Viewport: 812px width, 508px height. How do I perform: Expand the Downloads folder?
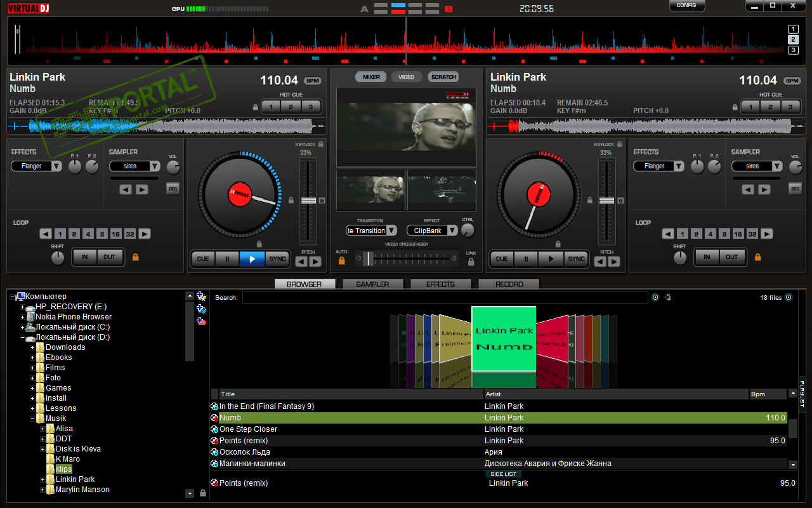pyautogui.click(x=32, y=347)
